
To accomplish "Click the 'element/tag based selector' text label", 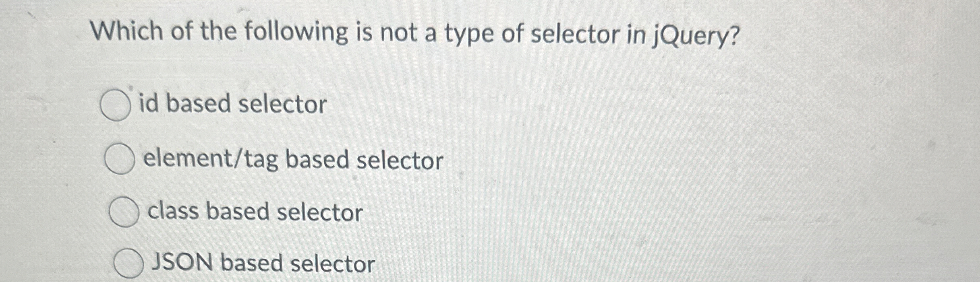I will click(x=292, y=159).
